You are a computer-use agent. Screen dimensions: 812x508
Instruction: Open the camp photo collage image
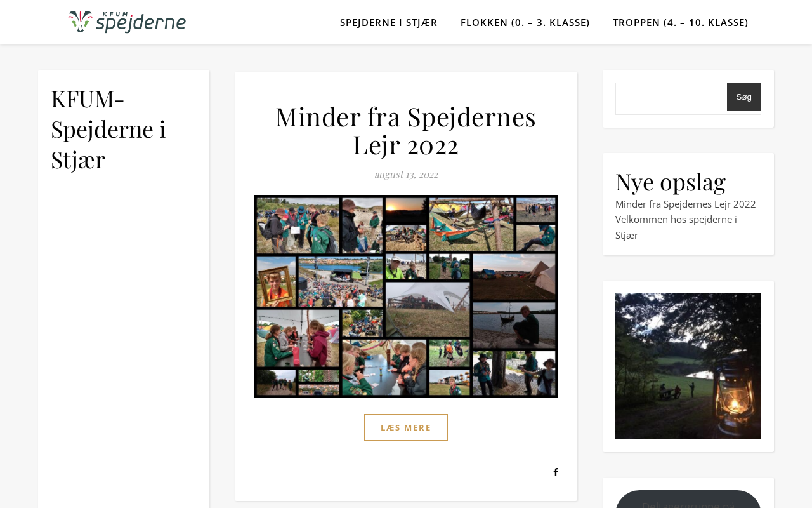coord(406,297)
